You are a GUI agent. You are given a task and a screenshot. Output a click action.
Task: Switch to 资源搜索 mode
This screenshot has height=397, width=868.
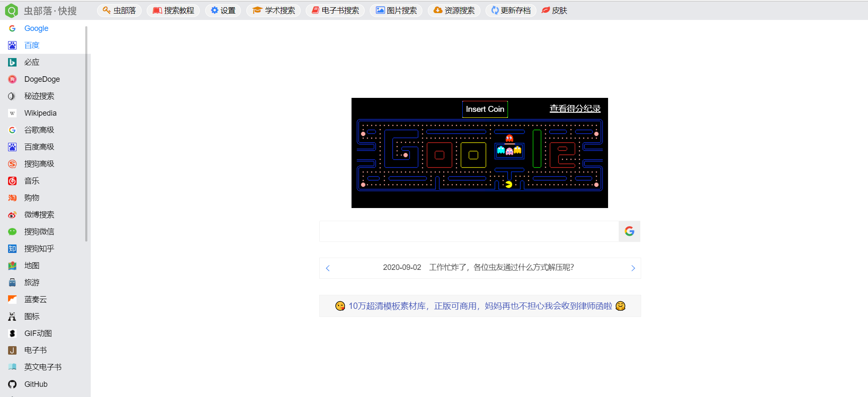[454, 11]
